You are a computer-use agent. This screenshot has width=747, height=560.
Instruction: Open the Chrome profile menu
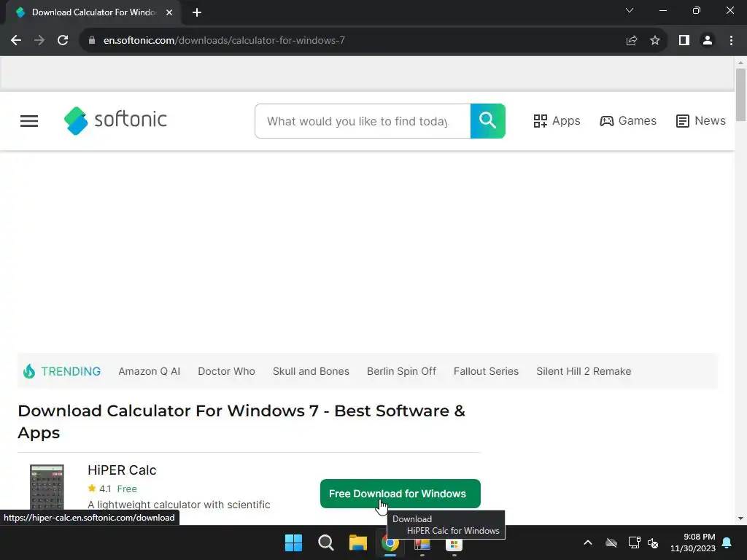click(x=708, y=41)
